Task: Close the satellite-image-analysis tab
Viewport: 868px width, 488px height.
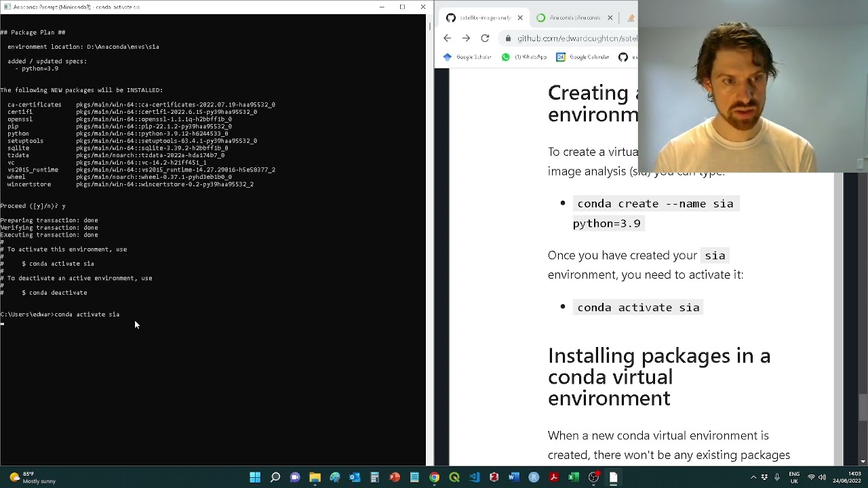Action: point(520,18)
